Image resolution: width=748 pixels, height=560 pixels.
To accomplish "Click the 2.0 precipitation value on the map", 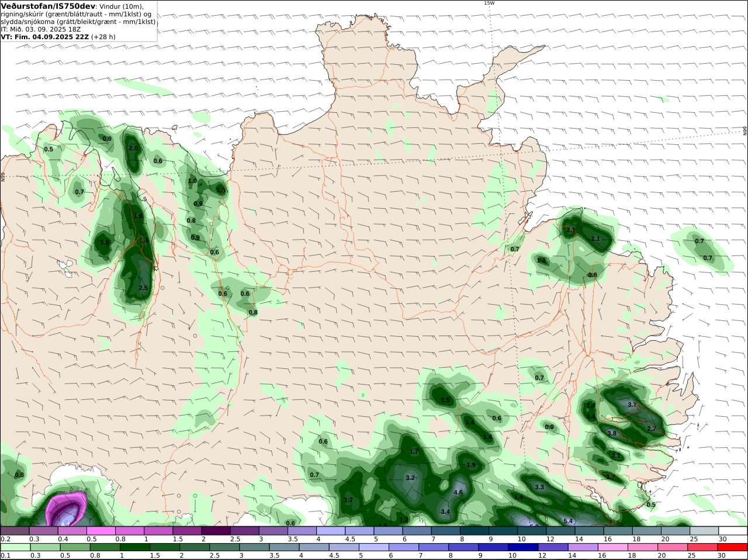I will click(133, 148).
